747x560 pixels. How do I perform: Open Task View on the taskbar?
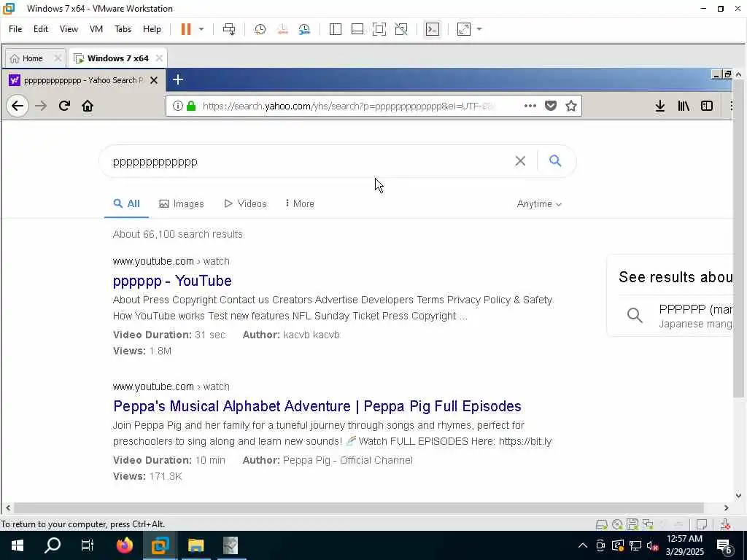click(x=88, y=545)
